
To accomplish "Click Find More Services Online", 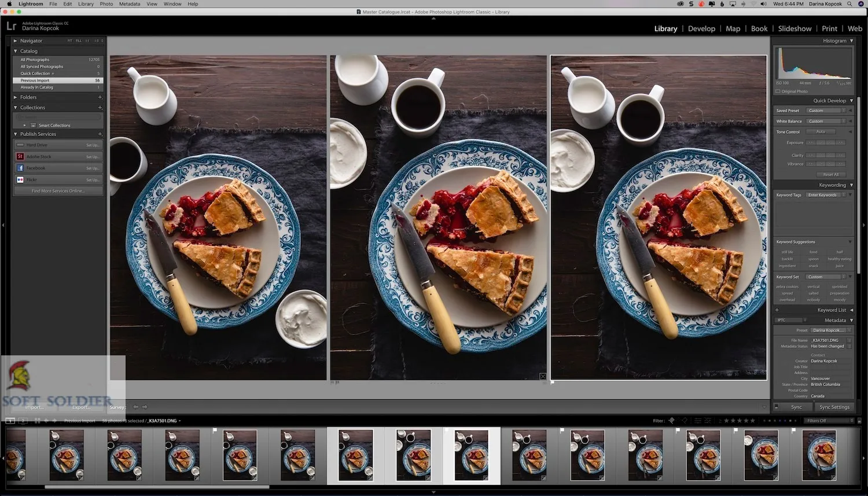I will pos(58,191).
